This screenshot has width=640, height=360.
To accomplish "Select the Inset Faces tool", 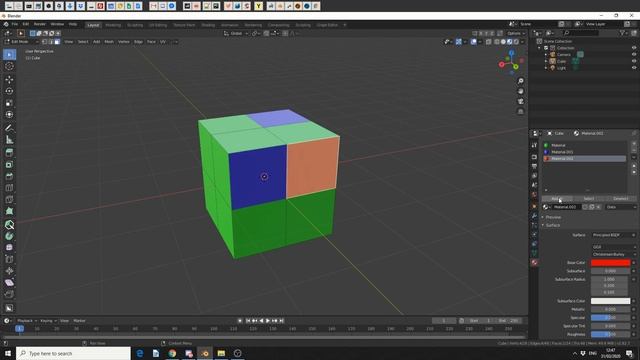I will point(9,164).
